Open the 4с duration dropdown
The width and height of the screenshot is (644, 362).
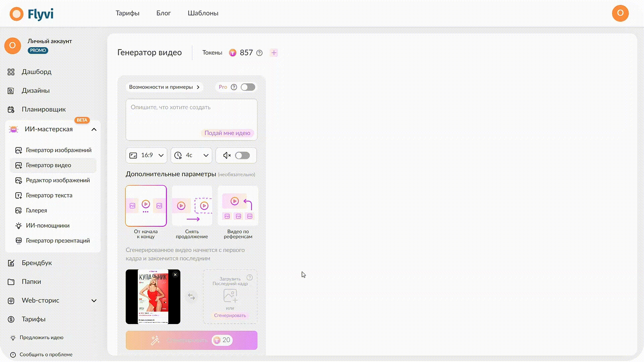coord(192,156)
